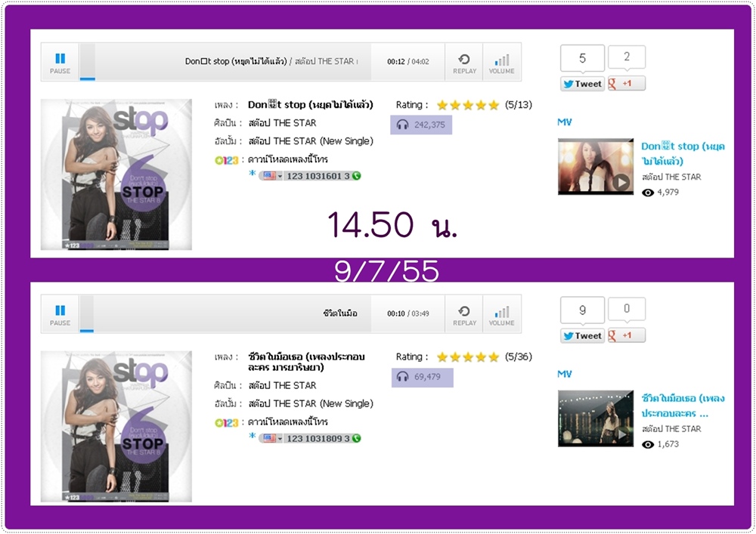Google +1 the ชีวิตในมือเธอ song
This screenshot has width=756, height=534.
626,335
